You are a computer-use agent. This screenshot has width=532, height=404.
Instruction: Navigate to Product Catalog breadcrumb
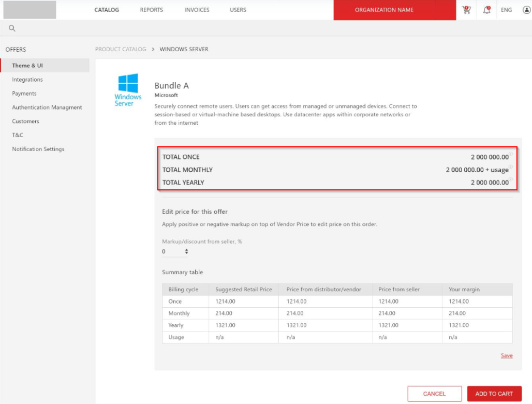click(x=121, y=49)
